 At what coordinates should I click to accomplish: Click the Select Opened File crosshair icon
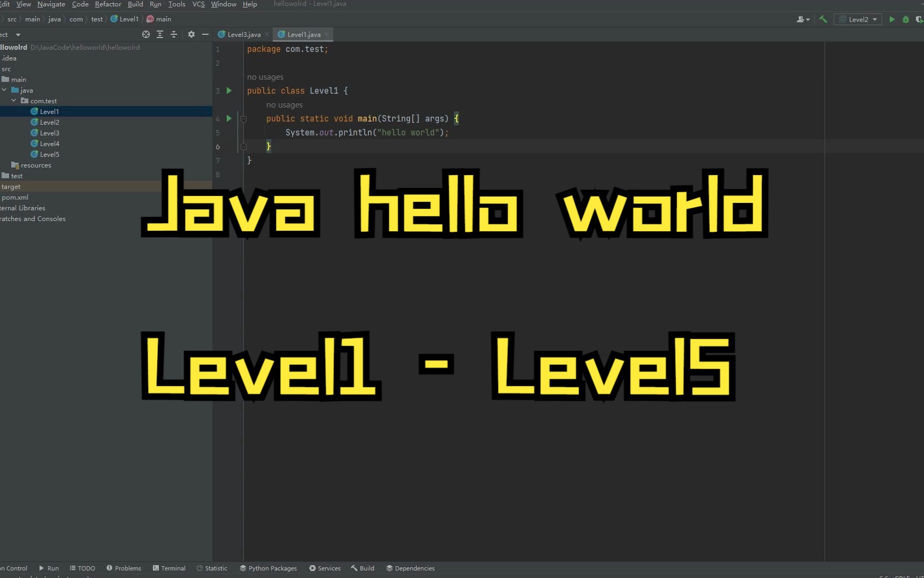coord(146,34)
